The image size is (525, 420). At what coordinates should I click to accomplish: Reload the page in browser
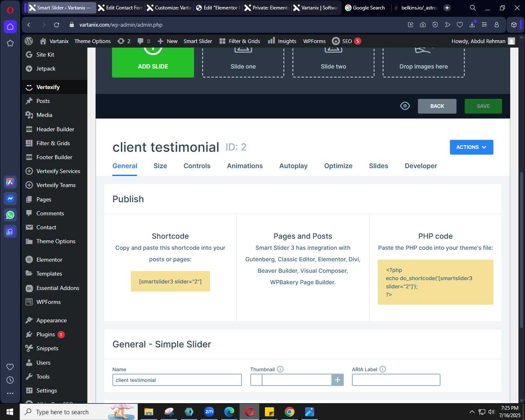coord(57,25)
